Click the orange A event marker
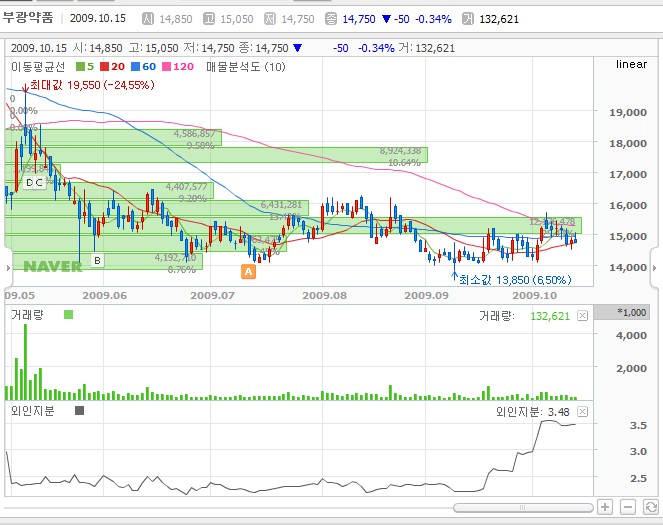Image resolution: width=663 pixels, height=525 pixels. pyautogui.click(x=249, y=271)
